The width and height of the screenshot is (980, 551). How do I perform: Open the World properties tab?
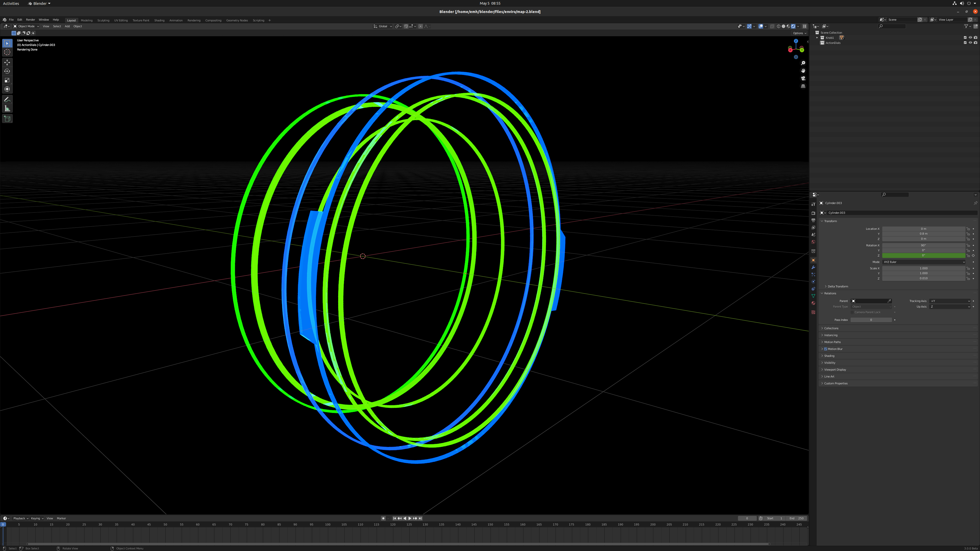813,242
